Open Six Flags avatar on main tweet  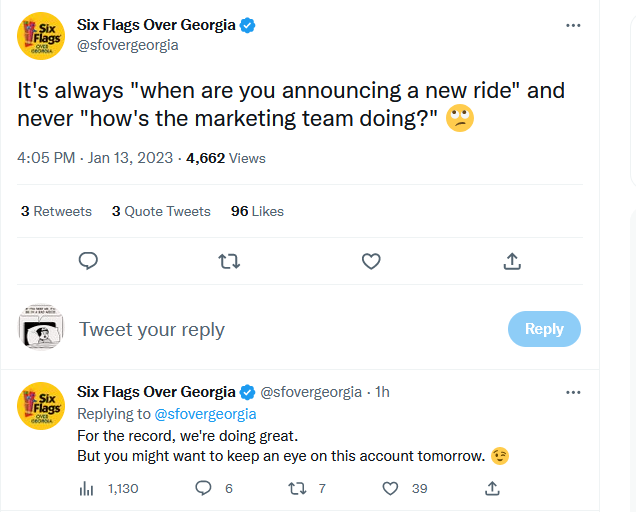pyautogui.click(x=41, y=36)
